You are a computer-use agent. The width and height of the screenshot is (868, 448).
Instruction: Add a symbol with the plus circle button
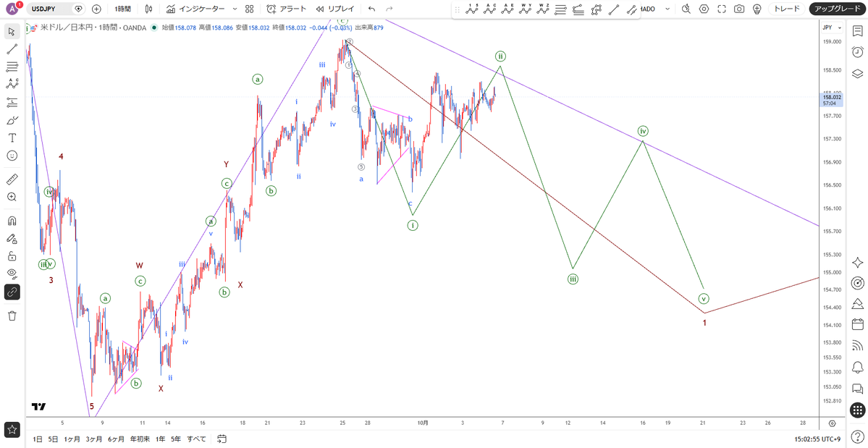point(96,9)
